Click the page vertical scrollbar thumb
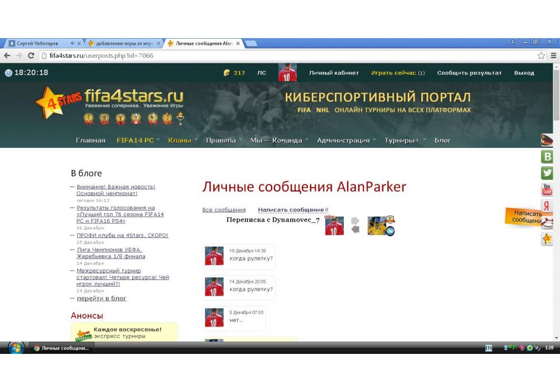 coord(556,95)
